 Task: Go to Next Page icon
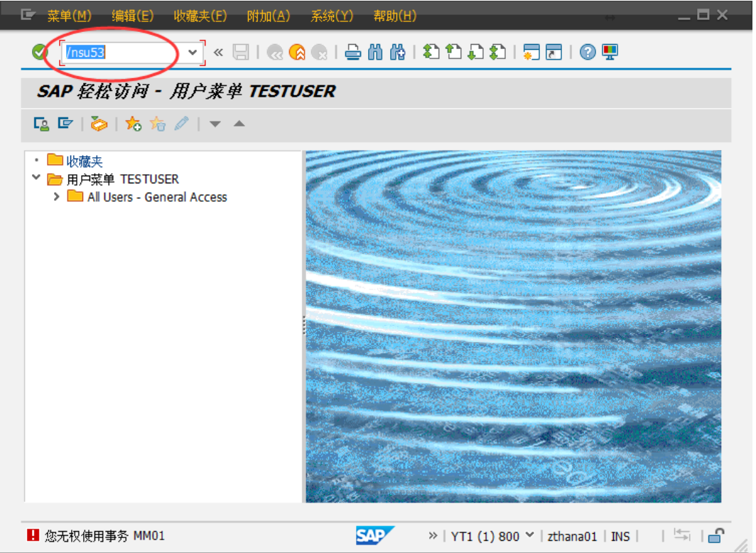pos(476,52)
